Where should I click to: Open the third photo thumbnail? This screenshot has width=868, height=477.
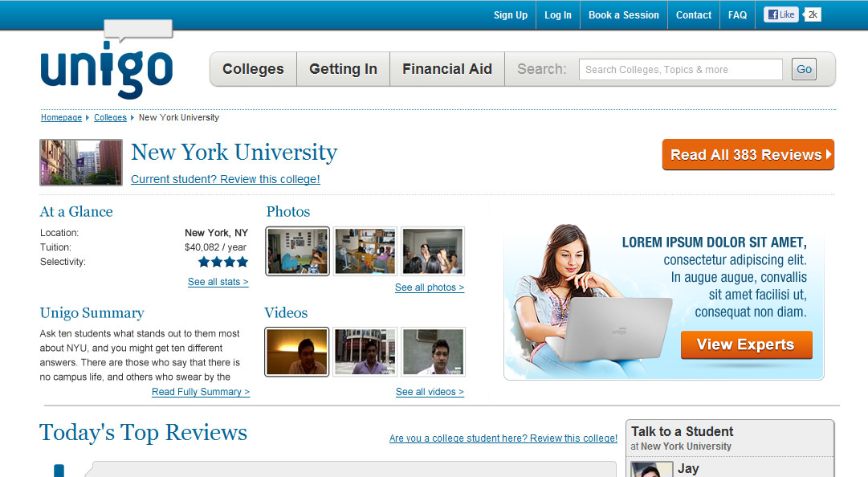[433, 251]
